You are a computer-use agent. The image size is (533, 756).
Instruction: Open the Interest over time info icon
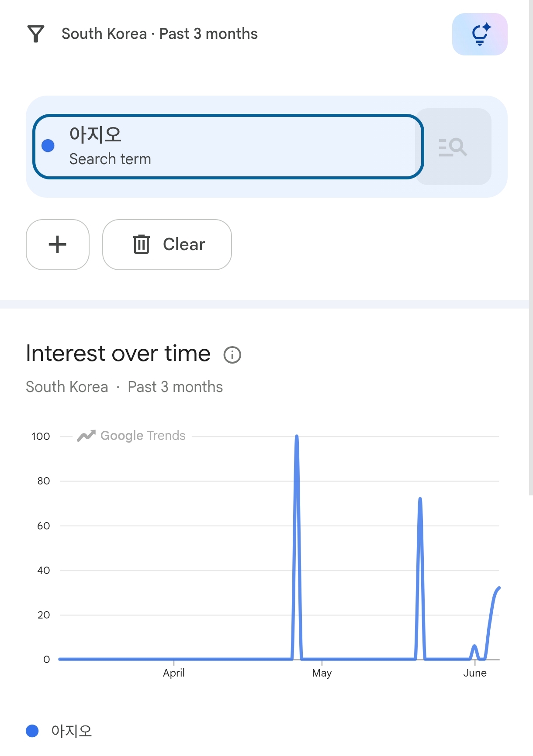232,355
